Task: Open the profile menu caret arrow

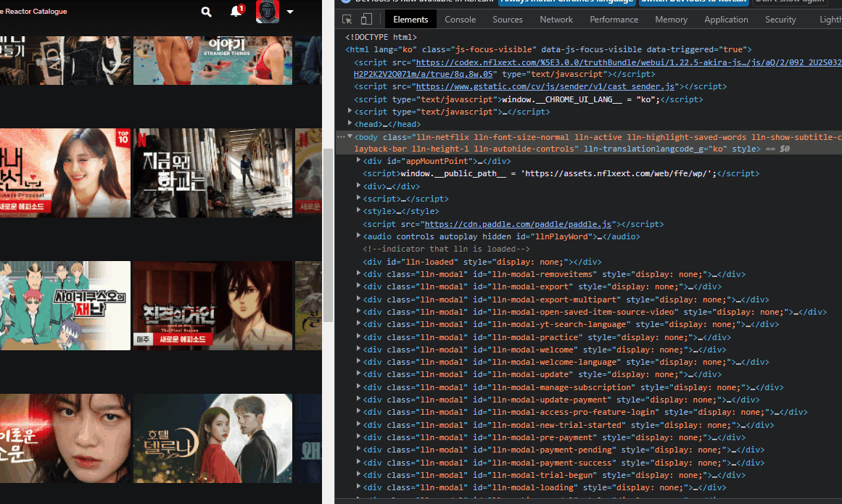Action: click(290, 12)
